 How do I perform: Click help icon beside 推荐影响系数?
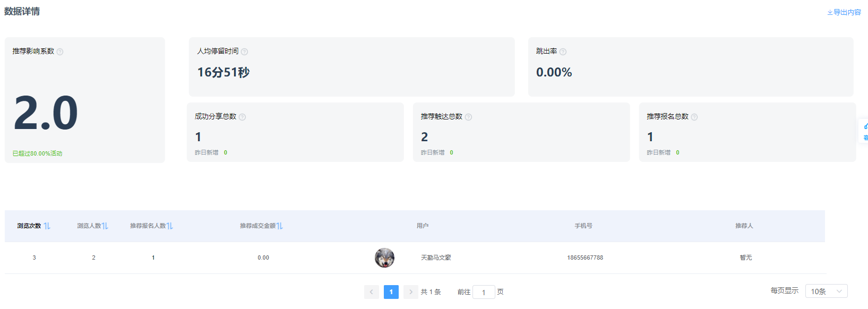60,51
